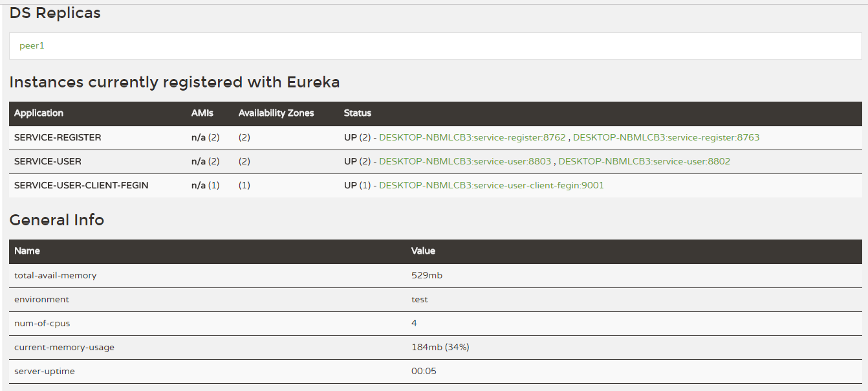868x391 pixels.
Task: Click the Application column header
Action: click(x=39, y=113)
